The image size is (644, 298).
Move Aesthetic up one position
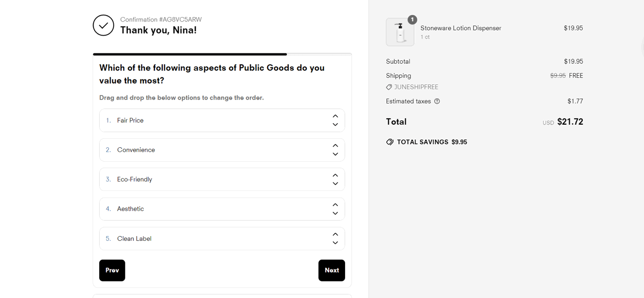click(x=335, y=205)
